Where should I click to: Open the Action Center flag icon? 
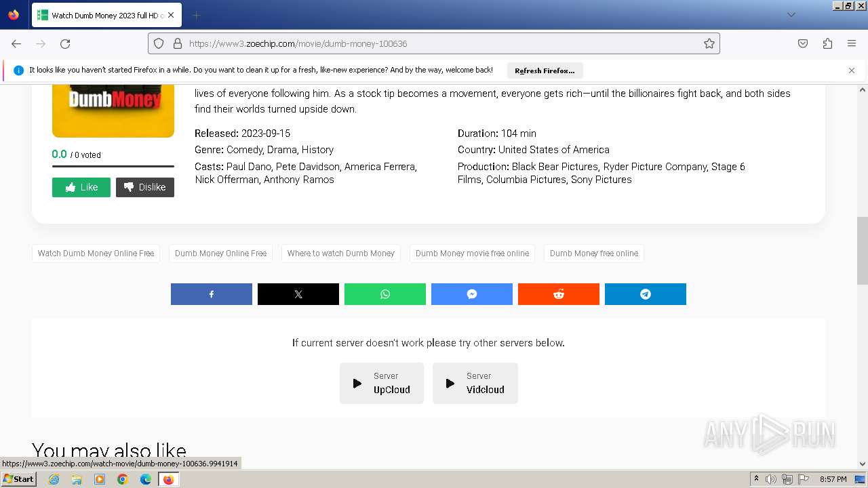[x=804, y=479]
